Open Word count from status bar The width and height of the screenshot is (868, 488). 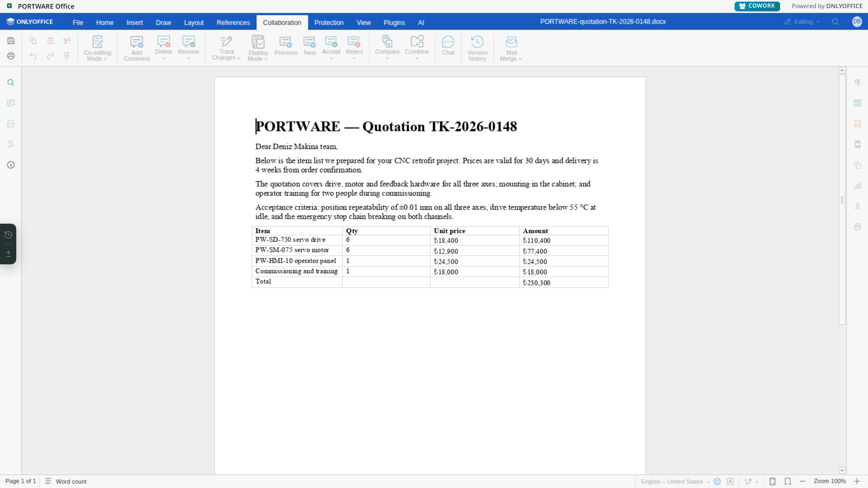(66, 481)
